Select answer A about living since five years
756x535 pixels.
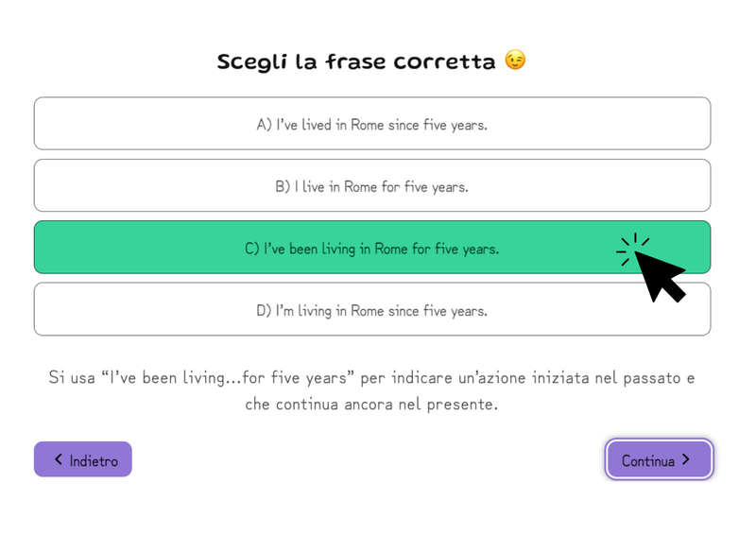[372, 124]
